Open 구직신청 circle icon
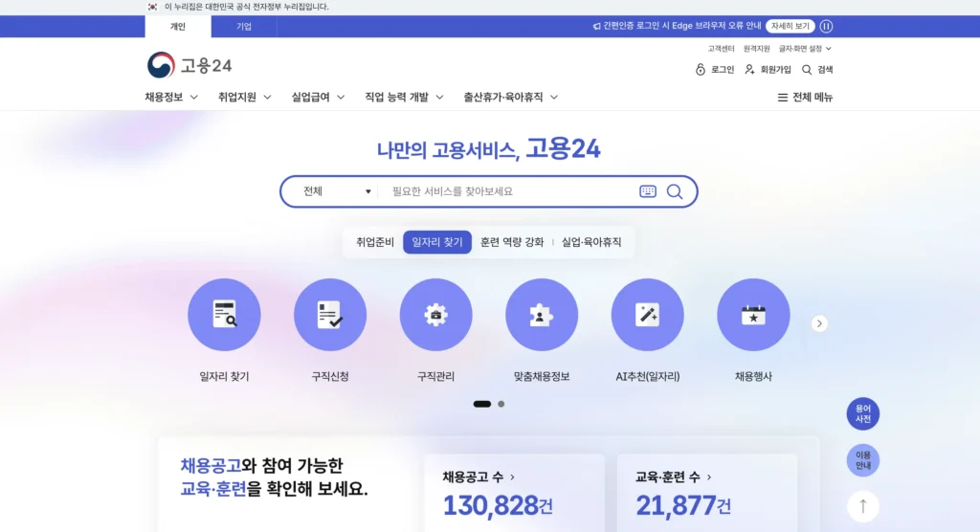980x532 pixels. coord(330,315)
